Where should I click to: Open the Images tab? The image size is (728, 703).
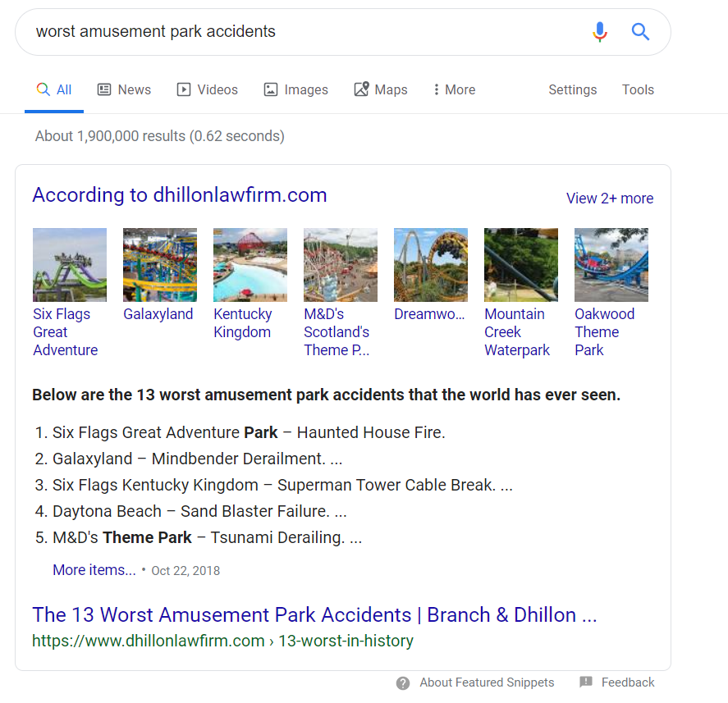pos(295,89)
